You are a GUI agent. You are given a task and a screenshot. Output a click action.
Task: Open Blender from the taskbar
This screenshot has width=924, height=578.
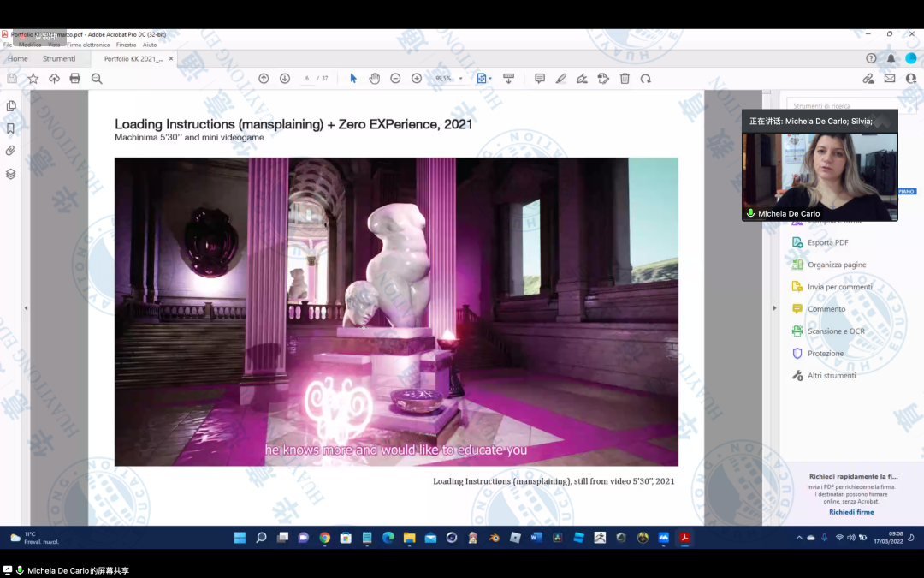point(494,537)
